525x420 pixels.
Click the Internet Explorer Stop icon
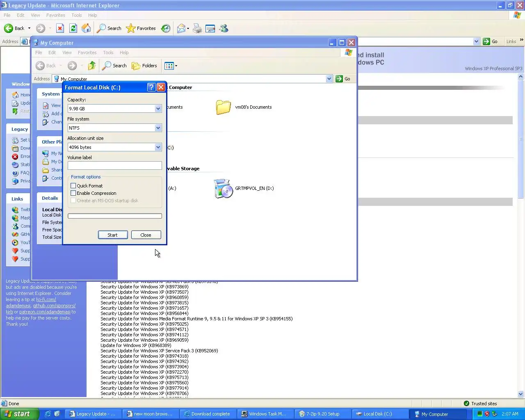click(x=60, y=28)
